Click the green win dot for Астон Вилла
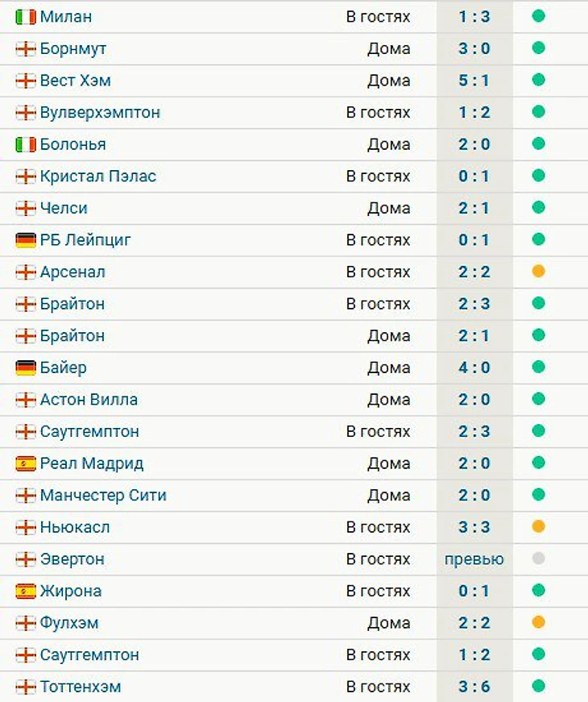This screenshot has width=588, height=702. pos(538,399)
